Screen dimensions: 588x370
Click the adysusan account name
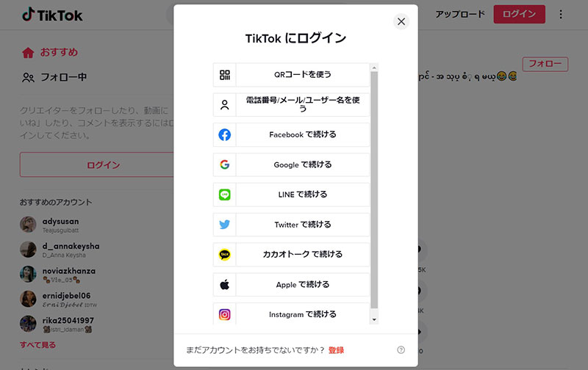point(60,221)
